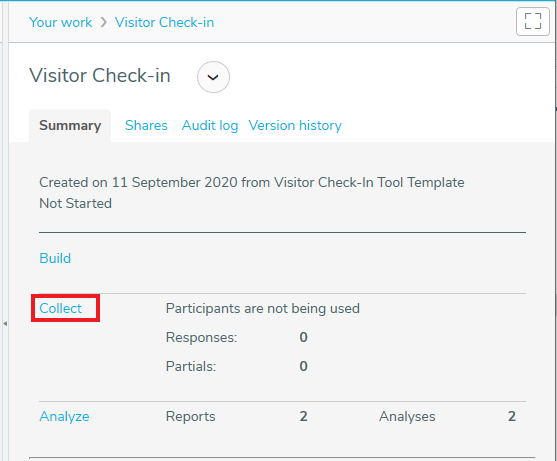Open the Collect section

point(60,308)
